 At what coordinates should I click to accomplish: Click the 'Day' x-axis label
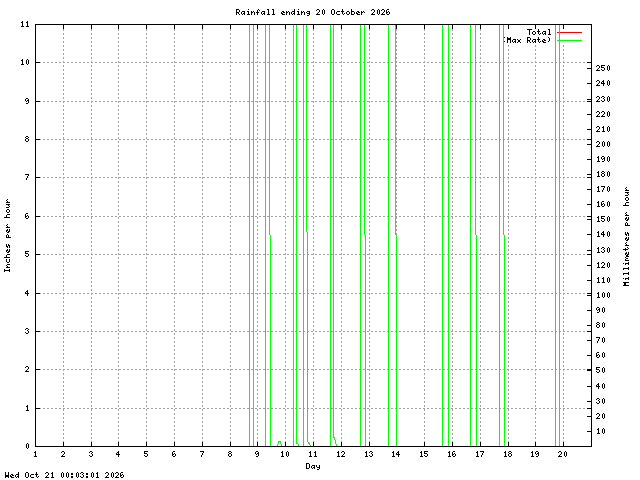click(x=313, y=466)
